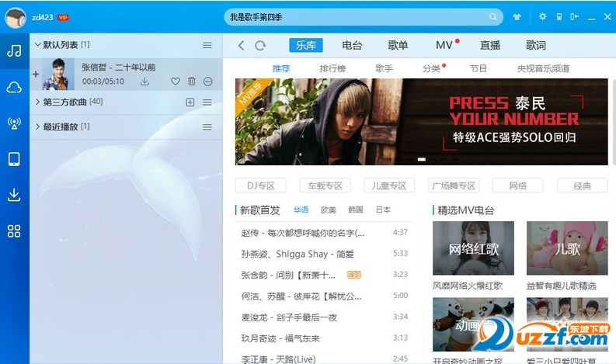The image size is (616, 364).
Task: Switch to the 电台 tab
Action: point(352,45)
